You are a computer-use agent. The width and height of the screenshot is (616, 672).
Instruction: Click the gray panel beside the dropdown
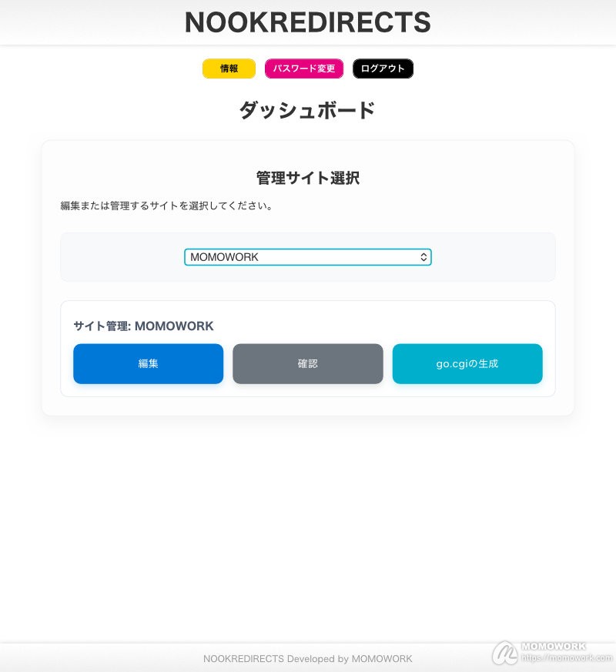click(x=115, y=257)
